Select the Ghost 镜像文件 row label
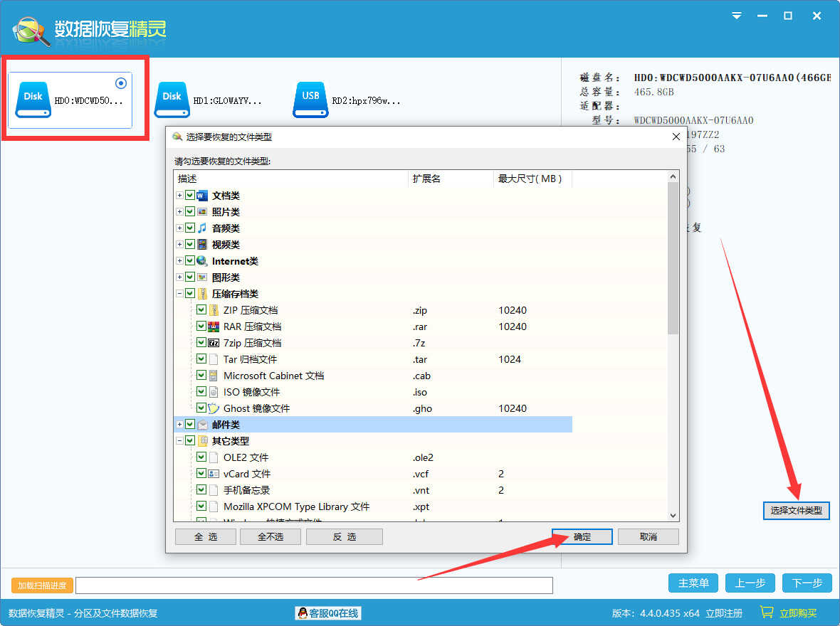 tap(256, 408)
